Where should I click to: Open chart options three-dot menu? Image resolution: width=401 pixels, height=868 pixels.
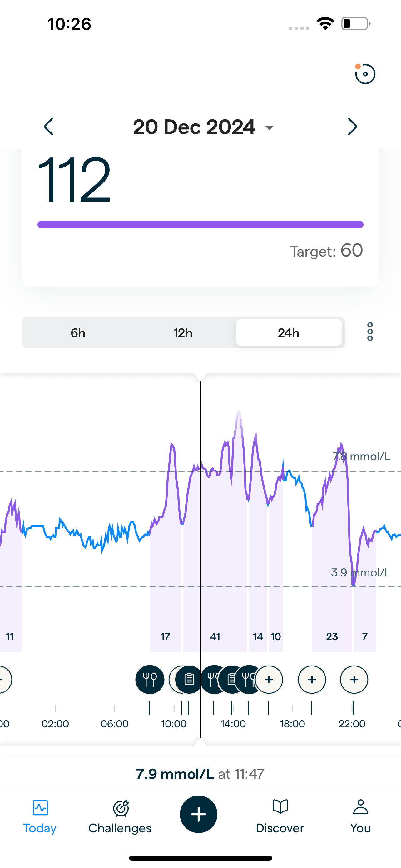click(x=370, y=332)
